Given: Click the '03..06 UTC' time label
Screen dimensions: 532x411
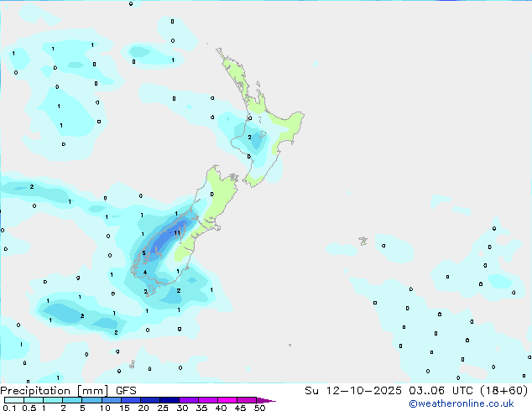Looking at the screenshot, I should [441, 391].
